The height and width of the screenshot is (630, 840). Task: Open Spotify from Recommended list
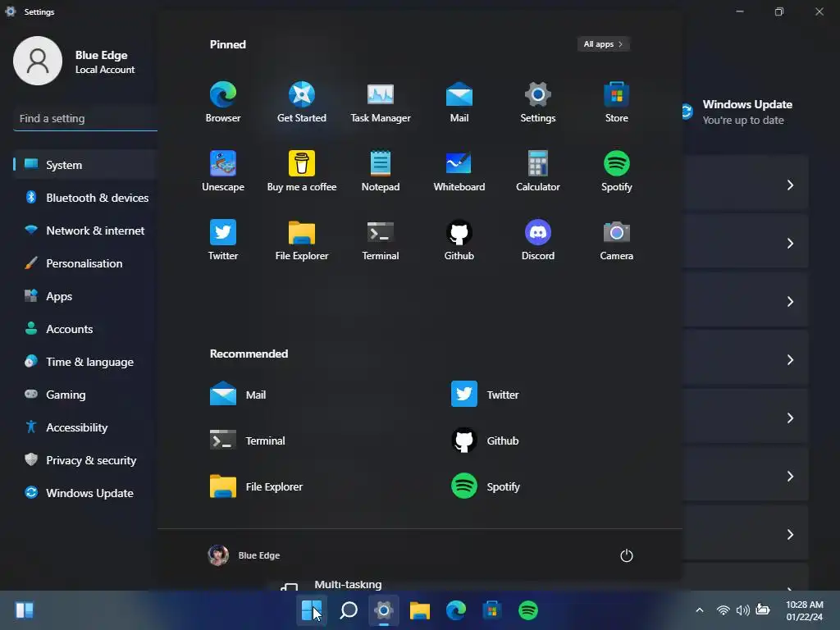(x=486, y=486)
